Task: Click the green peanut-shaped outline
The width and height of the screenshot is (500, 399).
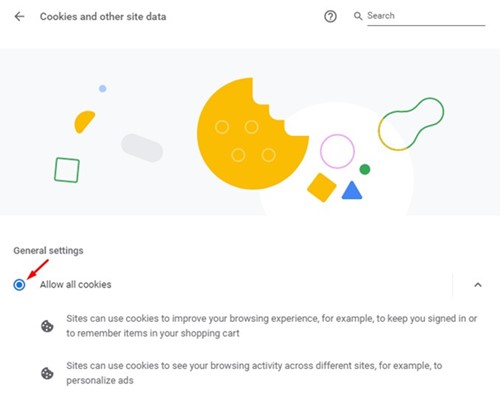Action: (x=411, y=124)
